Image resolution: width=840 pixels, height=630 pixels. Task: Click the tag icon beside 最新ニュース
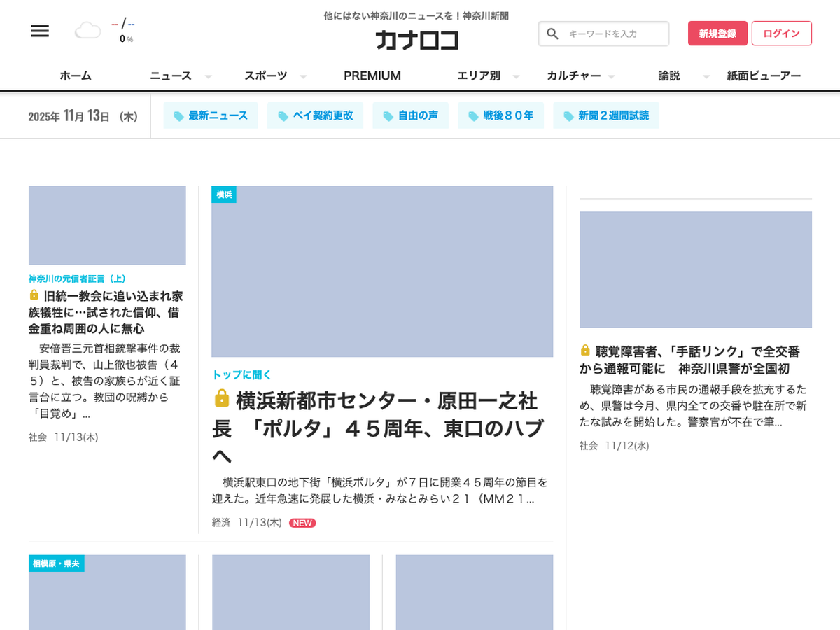click(x=178, y=116)
